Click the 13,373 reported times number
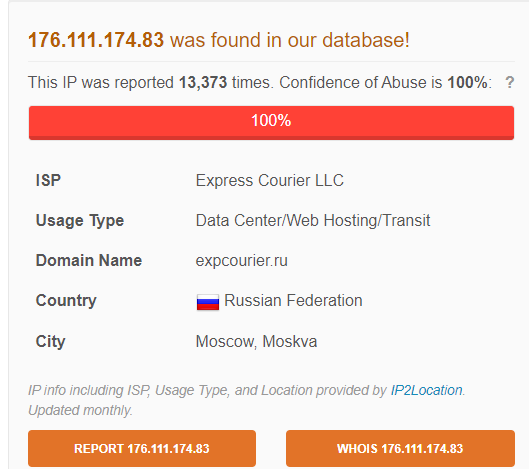The image size is (529, 469). 203,82
